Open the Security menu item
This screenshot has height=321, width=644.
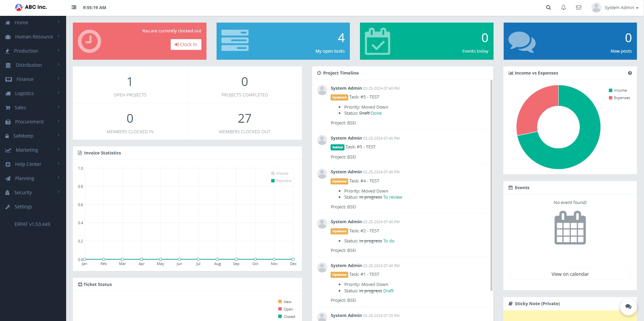pyautogui.click(x=33, y=193)
